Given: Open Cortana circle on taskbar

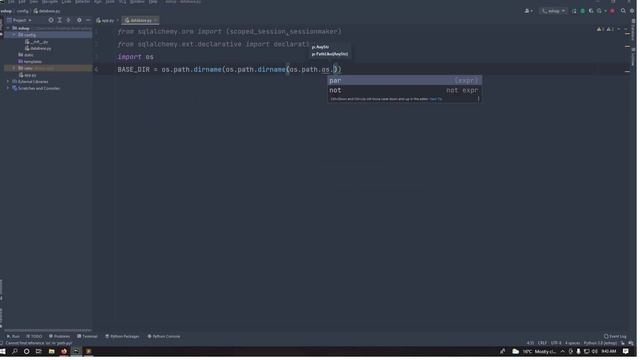Looking at the screenshot, I should 27,352.
